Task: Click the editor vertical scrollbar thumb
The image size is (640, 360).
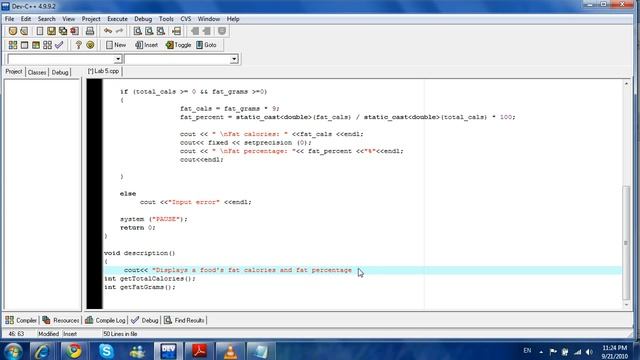Action: 627,242
